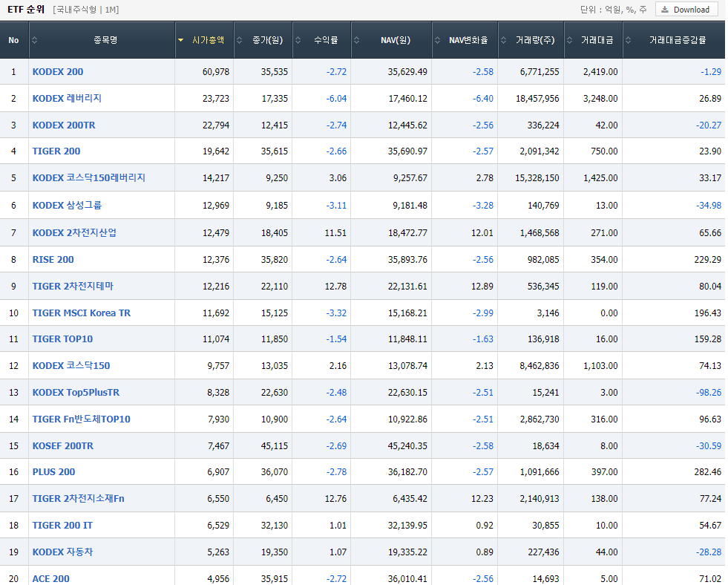Select NAV value 35,893.76

[407, 260]
